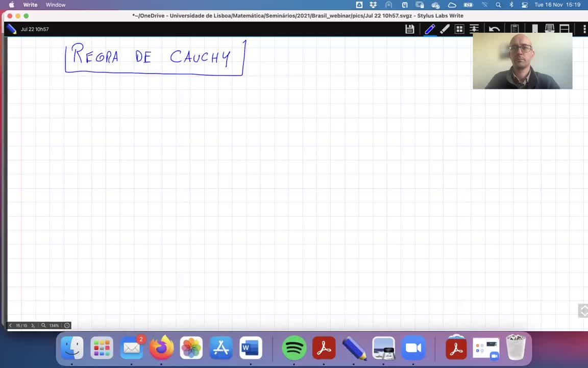
Task: Click the presenter webcam video thumbnail
Action: click(522, 61)
